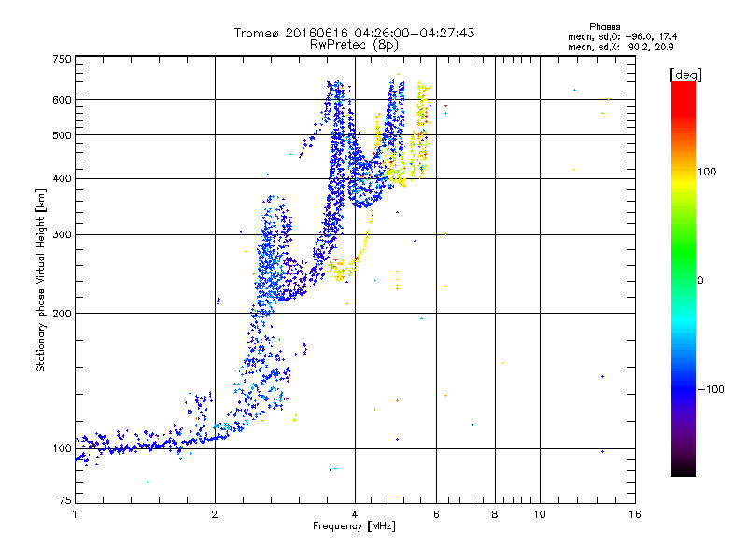Click x-axis tick label '8'

(x=495, y=514)
